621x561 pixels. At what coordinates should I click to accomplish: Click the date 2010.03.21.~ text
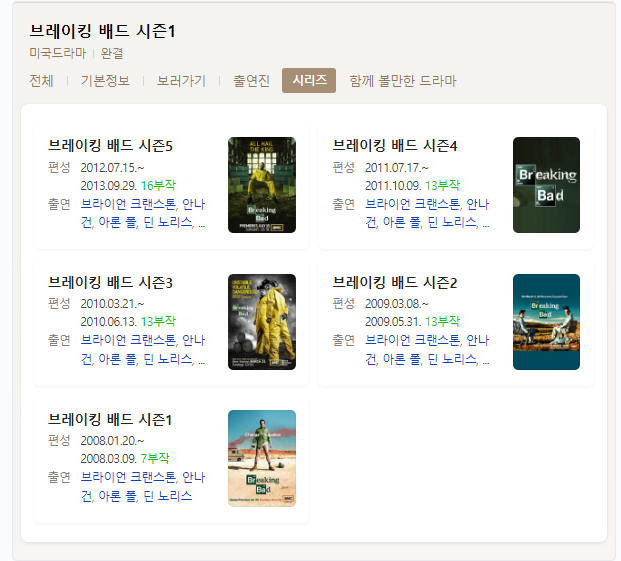(112, 304)
